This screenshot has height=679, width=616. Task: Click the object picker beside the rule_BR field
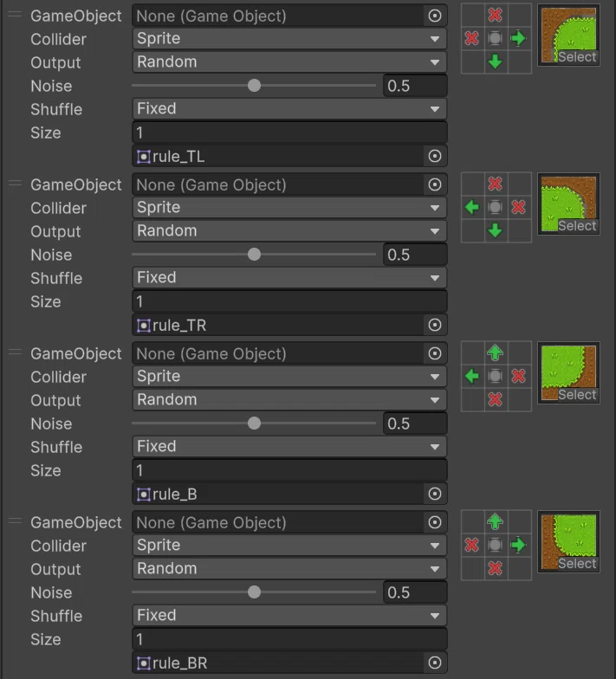coord(435,663)
